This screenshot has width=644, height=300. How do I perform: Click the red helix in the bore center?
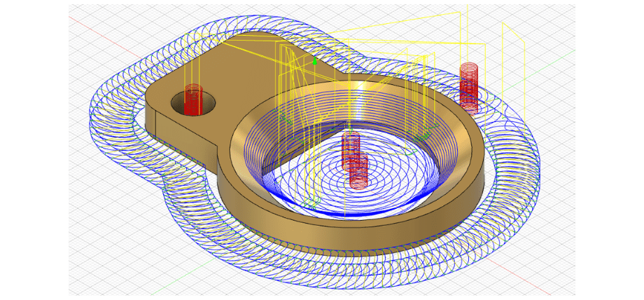356,160
